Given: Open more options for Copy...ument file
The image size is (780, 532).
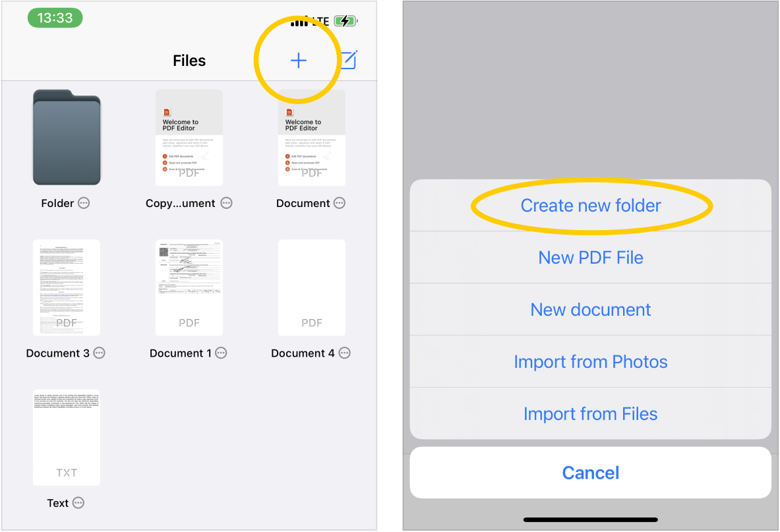Looking at the screenshot, I should pyautogui.click(x=226, y=203).
